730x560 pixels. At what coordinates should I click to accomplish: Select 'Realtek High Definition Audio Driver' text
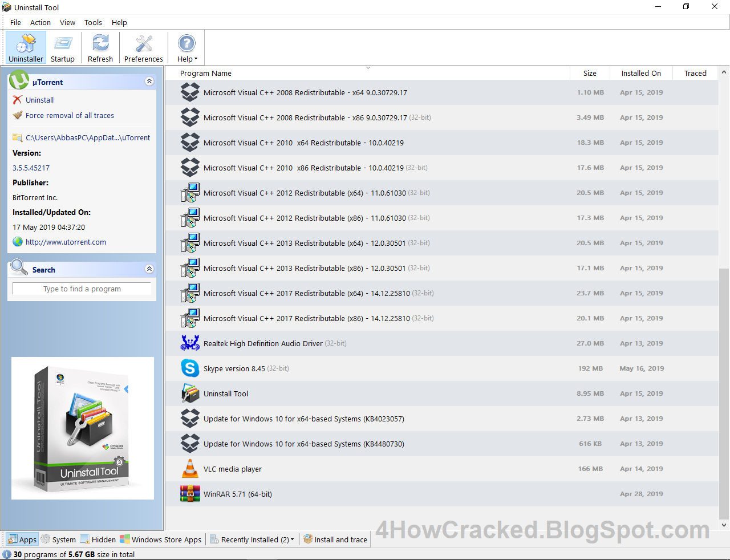[263, 343]
